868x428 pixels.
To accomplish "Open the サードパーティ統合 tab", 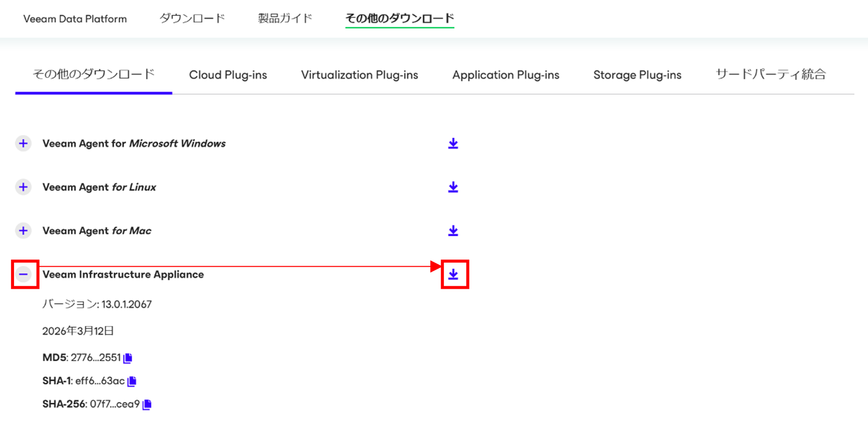I will click(x=770, y=75).
